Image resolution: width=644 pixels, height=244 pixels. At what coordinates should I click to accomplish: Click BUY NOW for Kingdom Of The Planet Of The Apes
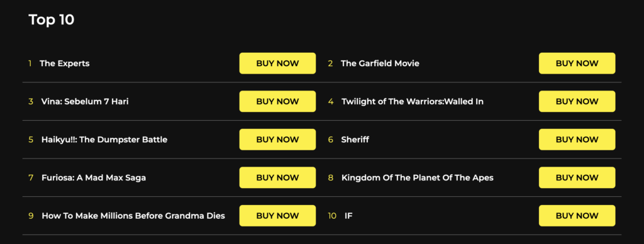tap(577, 177)
